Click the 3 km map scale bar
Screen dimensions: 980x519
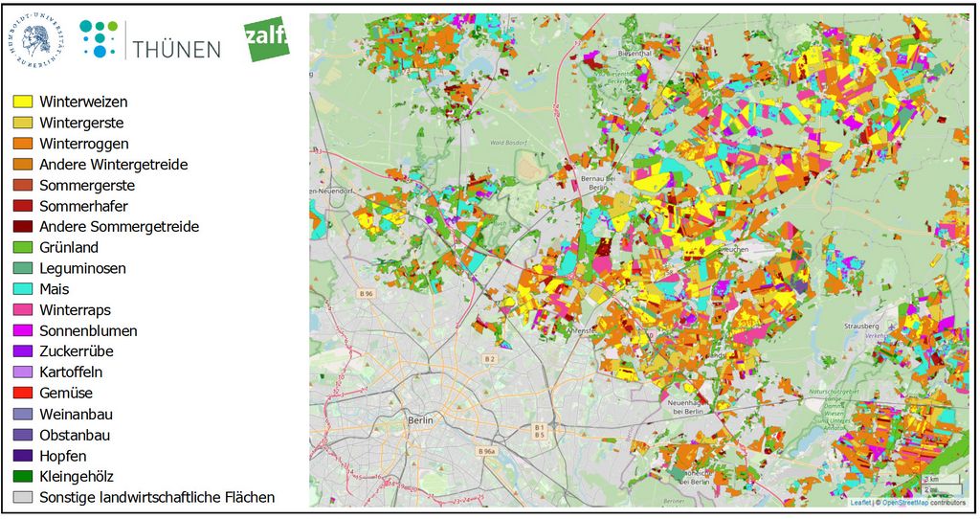coord(929,478)
